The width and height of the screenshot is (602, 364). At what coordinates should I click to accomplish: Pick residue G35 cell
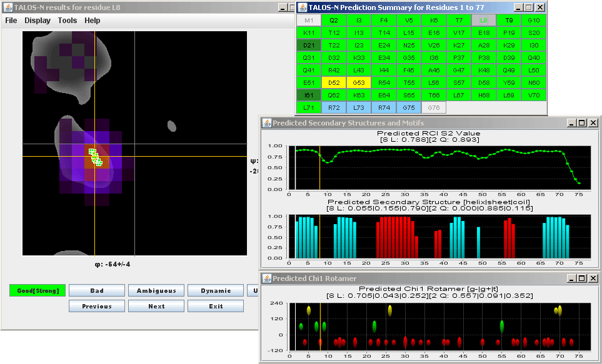click(409, 58)
